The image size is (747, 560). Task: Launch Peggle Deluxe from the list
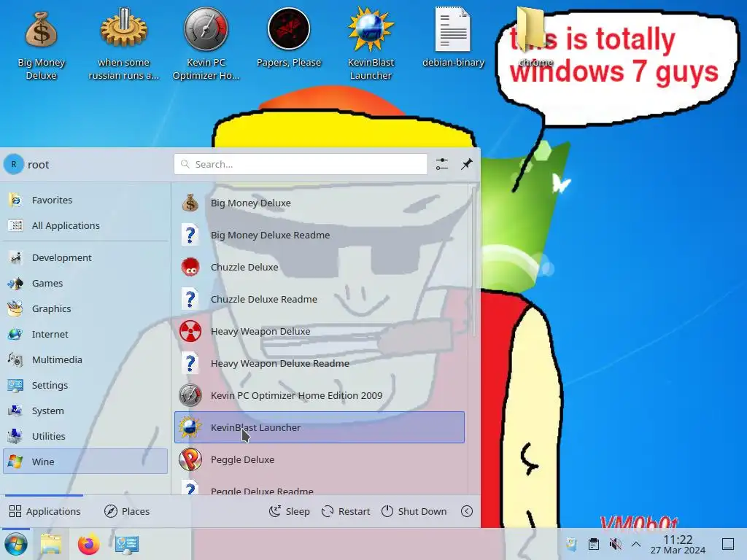pos(320,459)
